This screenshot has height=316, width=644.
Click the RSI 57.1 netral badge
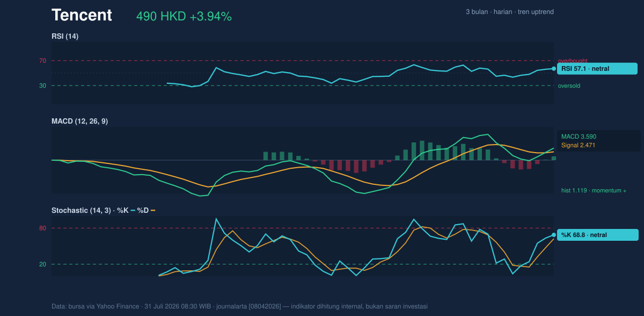[x=597, y=69]
